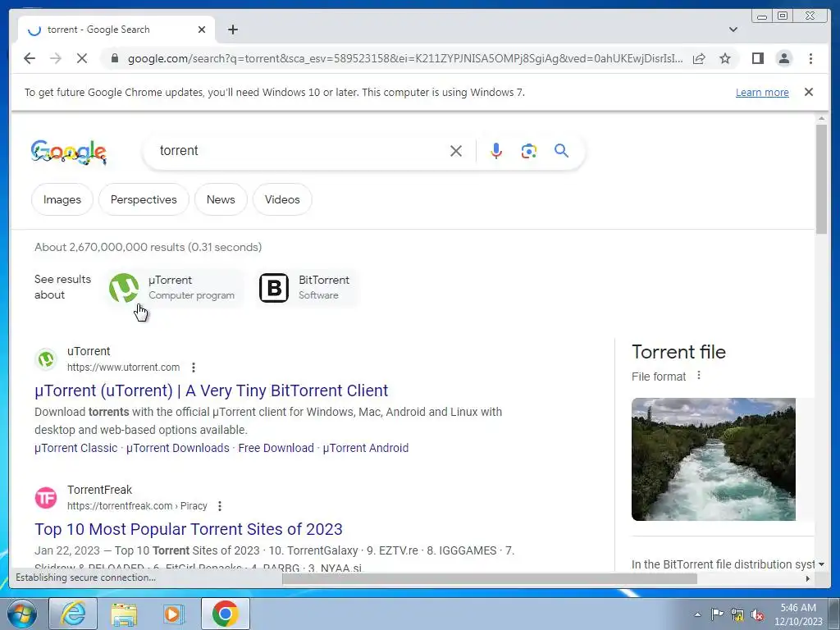
Task: Open the Torrent file river image
Action: [713, 459]
